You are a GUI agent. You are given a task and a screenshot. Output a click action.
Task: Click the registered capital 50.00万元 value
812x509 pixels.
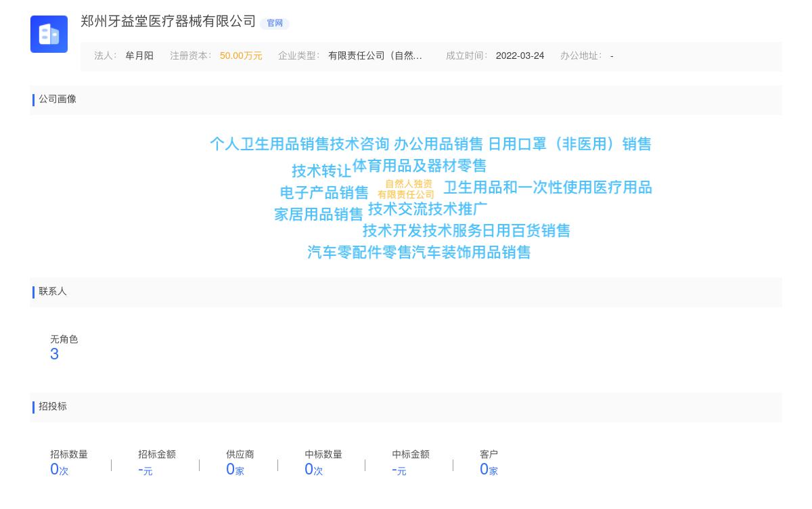coord(241,56)
